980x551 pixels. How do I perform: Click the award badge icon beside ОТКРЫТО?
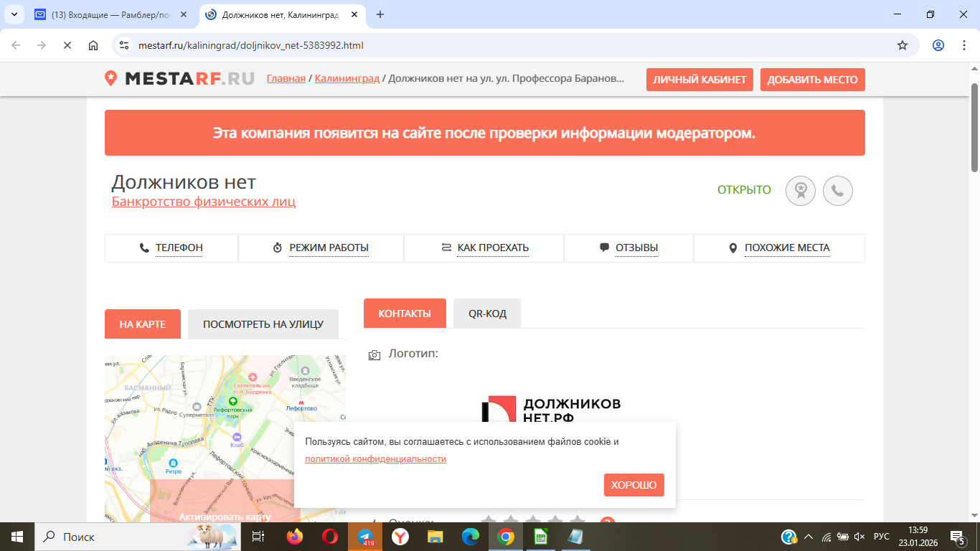(801, 191)
